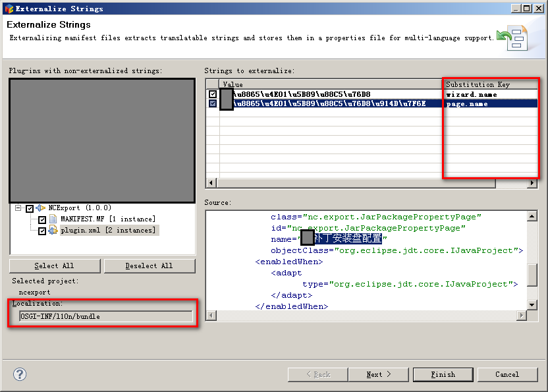Click the Finish button
This screenshot has width=548, height=392.
[x=443, y=374]
